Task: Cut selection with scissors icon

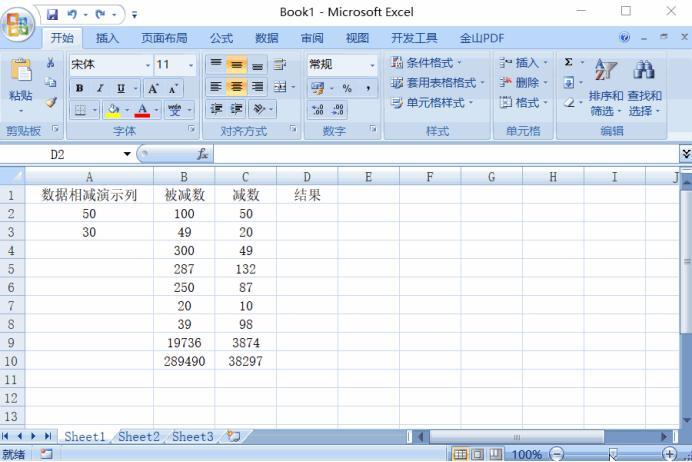Action: [50, 63]
